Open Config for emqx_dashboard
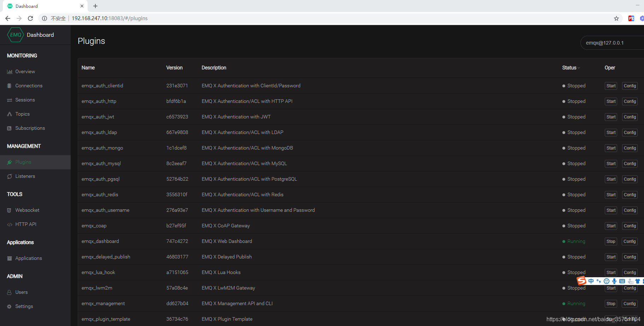This screenshot has height=326, width=644. [630, 241]
